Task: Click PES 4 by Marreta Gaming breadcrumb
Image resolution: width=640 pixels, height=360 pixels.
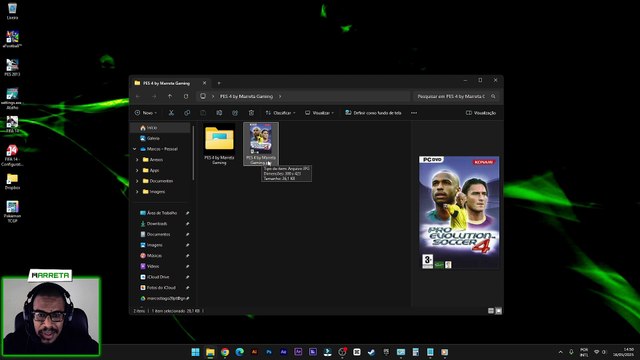Action: pos(247,96)
